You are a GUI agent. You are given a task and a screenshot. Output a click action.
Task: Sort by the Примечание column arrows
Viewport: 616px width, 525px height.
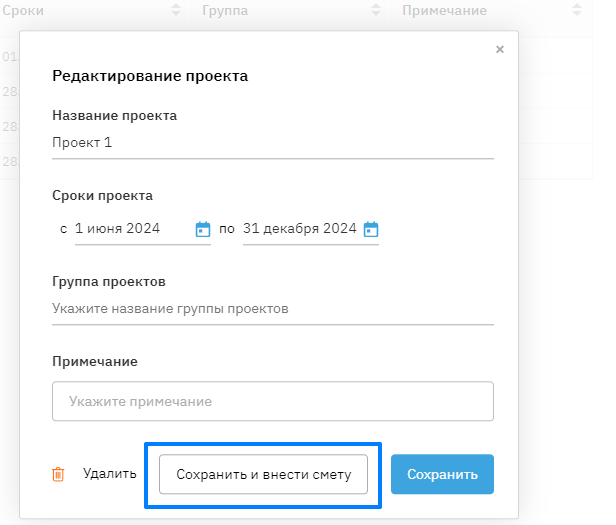point(577,11)
